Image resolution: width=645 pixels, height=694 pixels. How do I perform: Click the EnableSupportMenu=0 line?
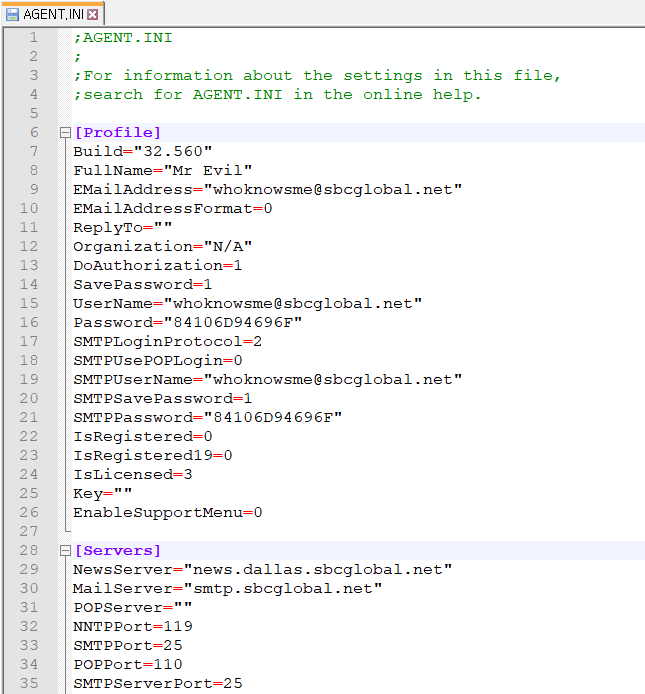[x=168, y=513]
